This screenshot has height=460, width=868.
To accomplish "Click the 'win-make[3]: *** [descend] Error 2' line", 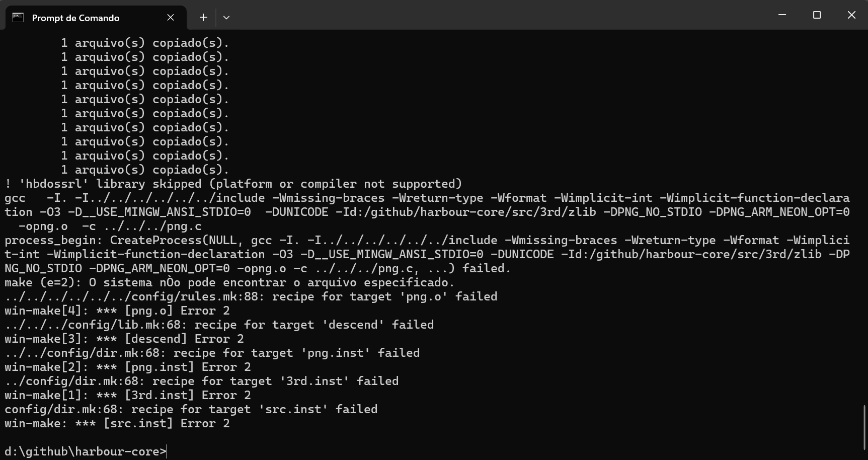I will click(124, 339).
